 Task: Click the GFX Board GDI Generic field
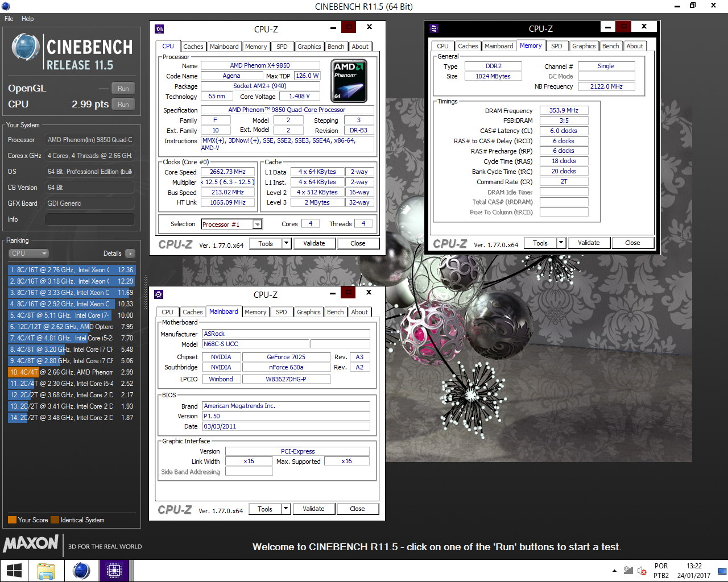(x=90, y=203)
